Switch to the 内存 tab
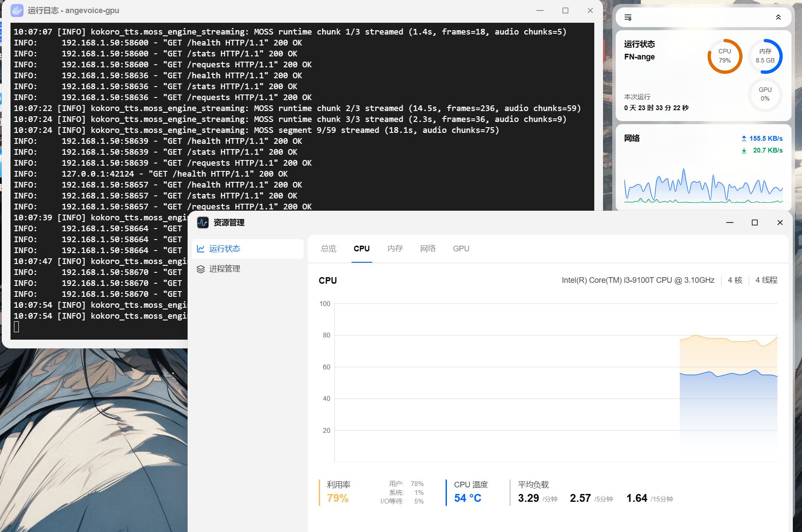802x532 pixels. point(395,249)
